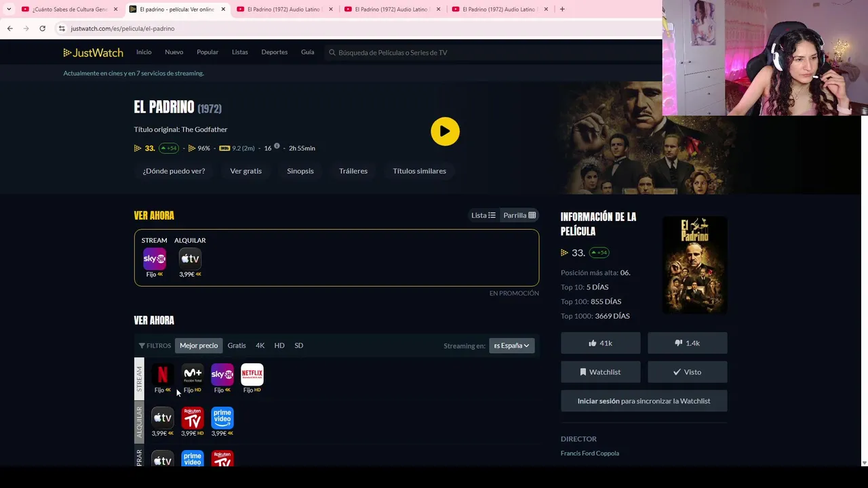This screenshot has width=868, height=488.
Task: Click the page scrollbar down arrow
Action: (864, 462)
